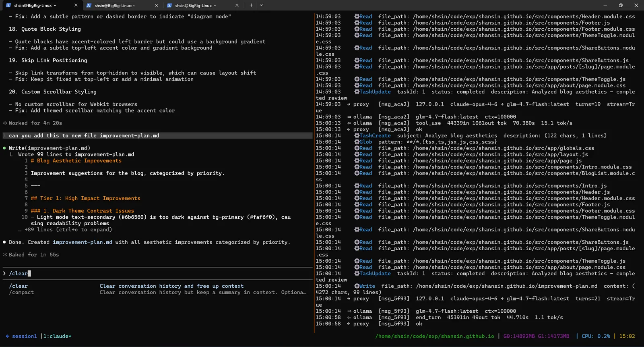Click the prompt input containing /clear
The width and height of the screenshot is (644, 347).
coord(121,274)
